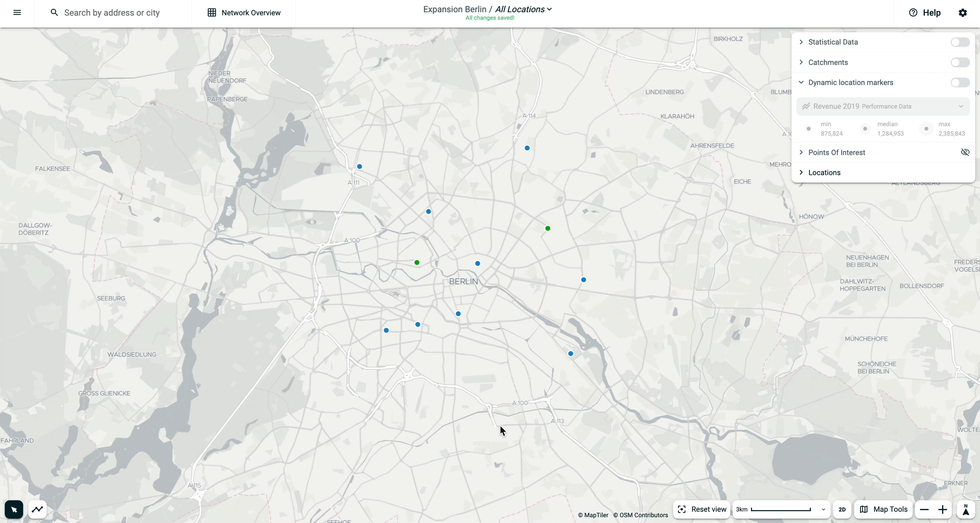Click the Map Tools button label
This screenshot has width=980, height=523.
tap(890, 509)
